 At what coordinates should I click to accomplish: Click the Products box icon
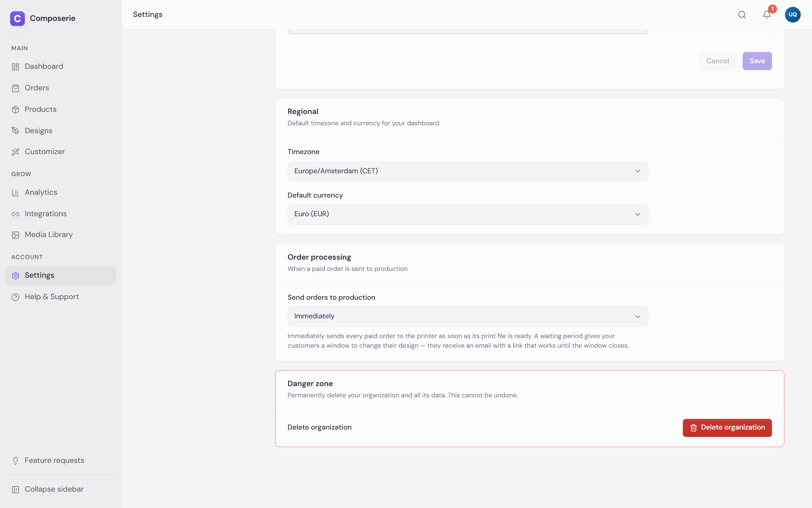pyautogui.click(x=16, y=110)
